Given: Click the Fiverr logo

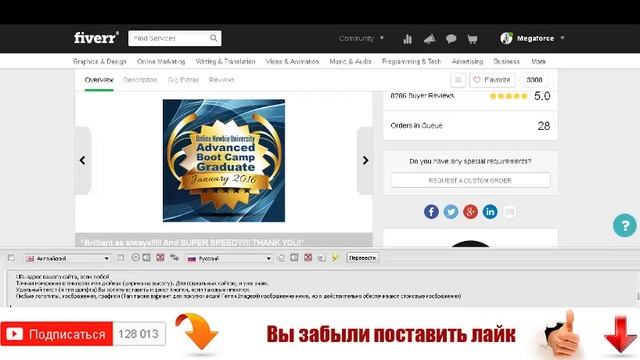Looking at the screenshot, I should pos(96,38).
